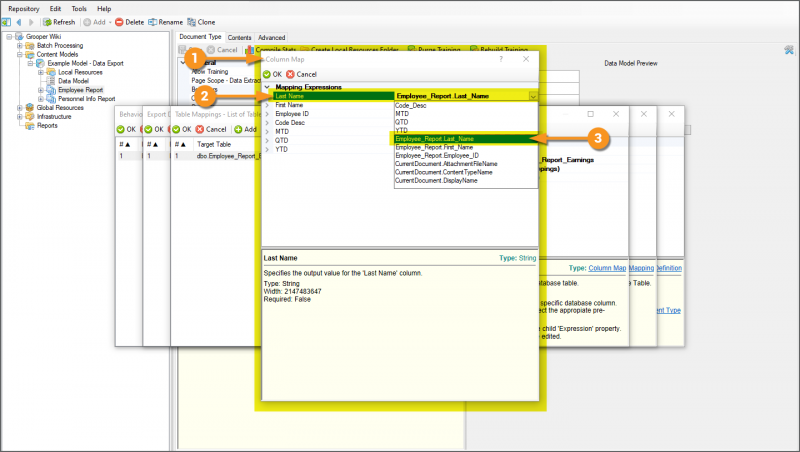The image size is (800, 452).
Task: Click the Clone toolbar icon
Action: coord(191,22)
